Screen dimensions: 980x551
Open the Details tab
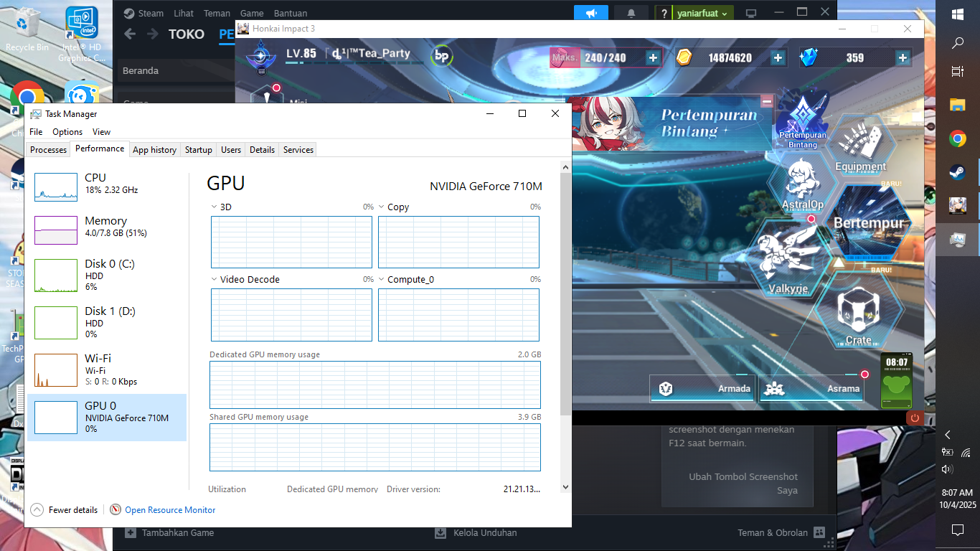pyautogui.click(x=262, y=150)
